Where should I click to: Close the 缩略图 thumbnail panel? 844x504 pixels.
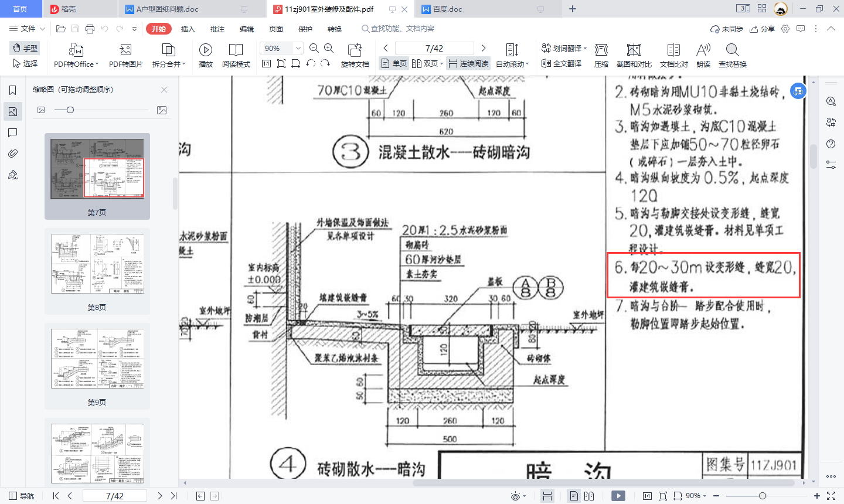point(164,90)
